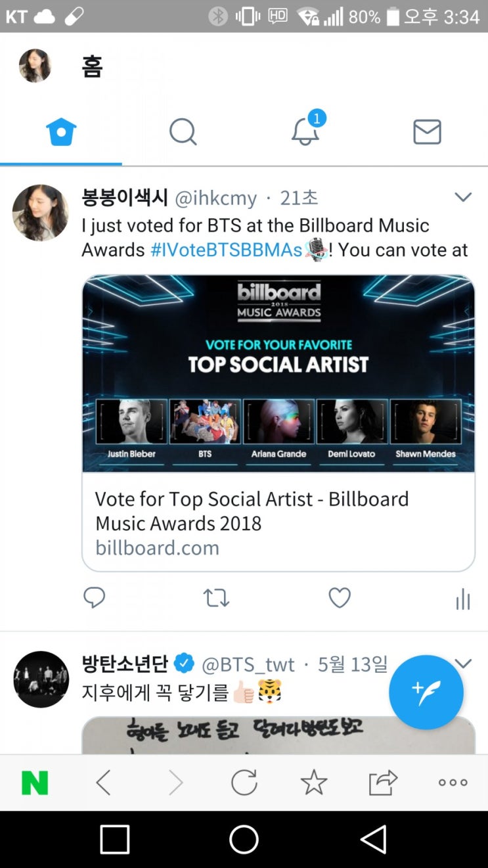View tweet activity bar chart icon
This screenshot has height=868, width=488.
pos(463,599)
